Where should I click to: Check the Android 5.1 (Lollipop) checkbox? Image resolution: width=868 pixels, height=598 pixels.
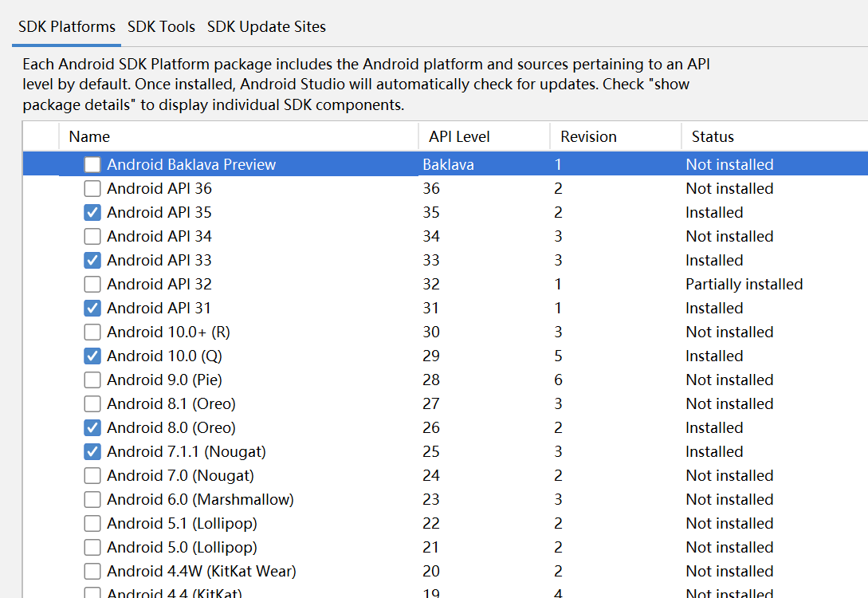tap(92, 523)
